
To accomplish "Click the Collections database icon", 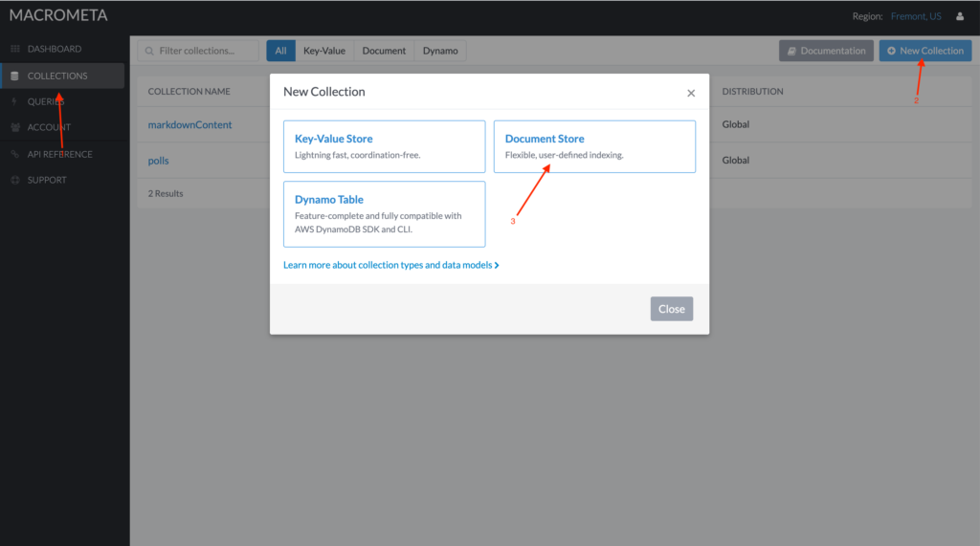I will tap(15, 76).
